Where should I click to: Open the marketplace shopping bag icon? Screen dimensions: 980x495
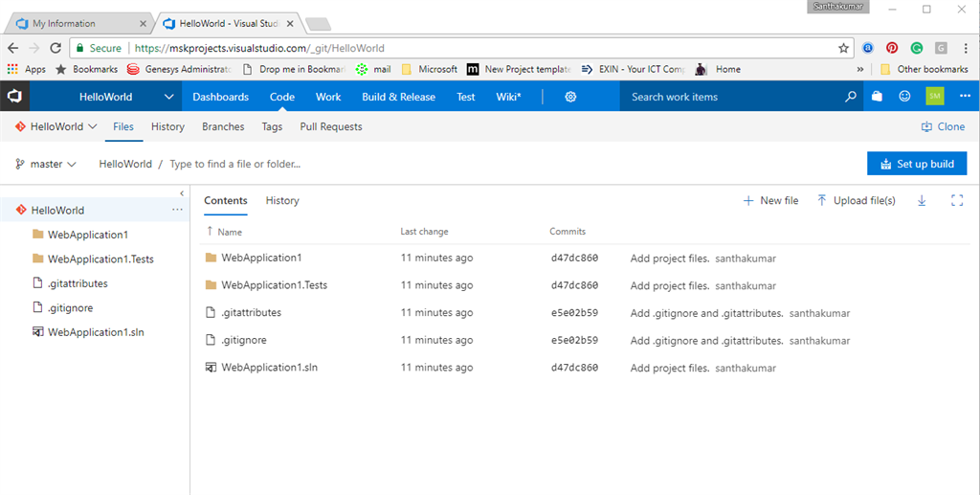point(878,97)
